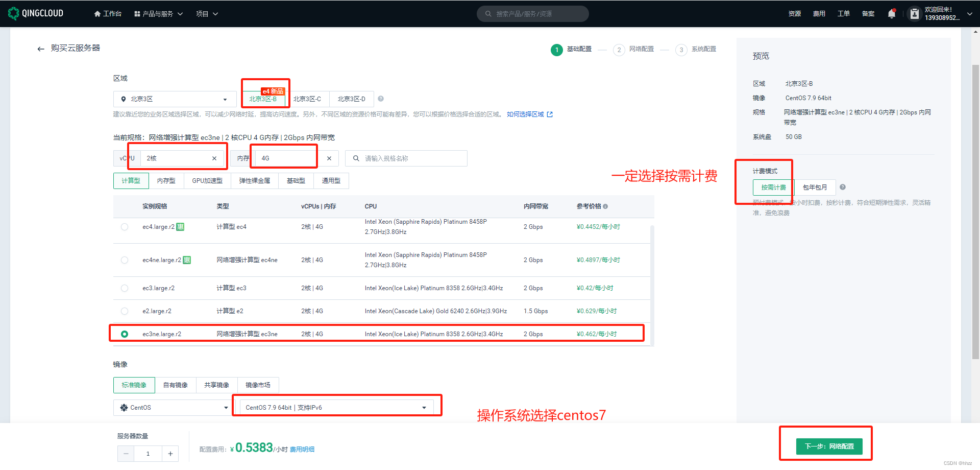Switch to 弹性裸金属 tab
Viewport: 980px width, 470px height.
255,181
